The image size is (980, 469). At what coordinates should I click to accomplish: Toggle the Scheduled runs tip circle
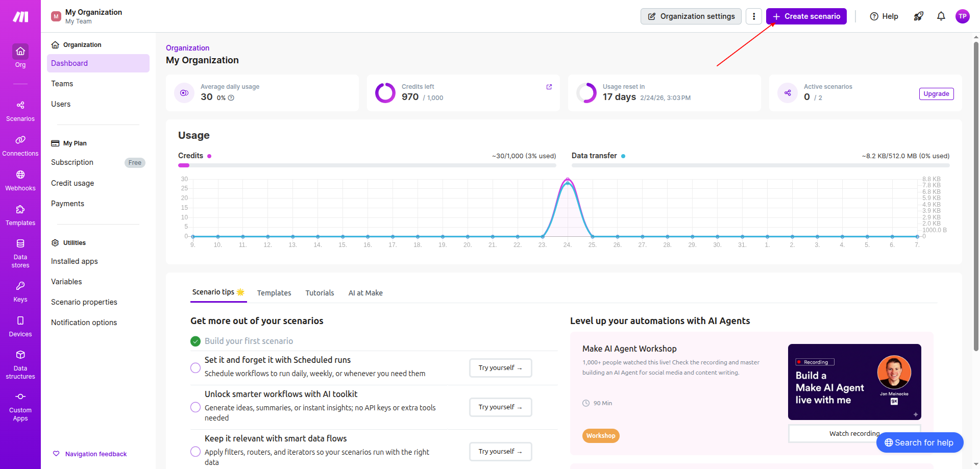(195, 367)
